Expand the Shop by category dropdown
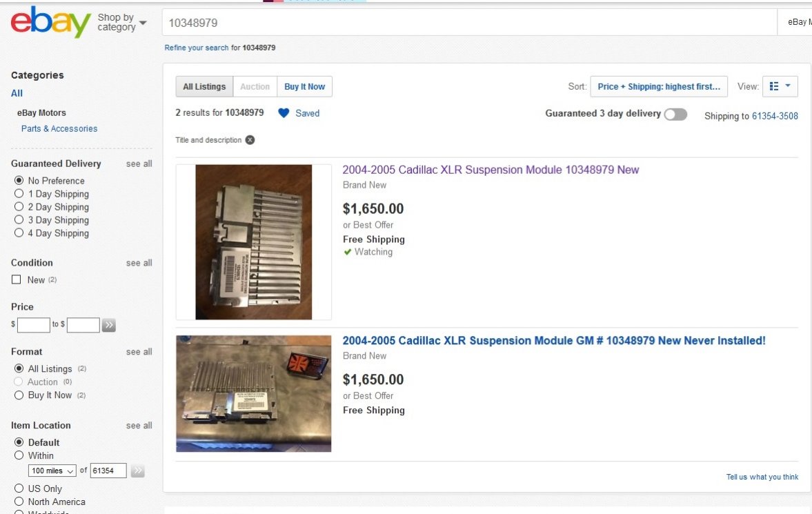Viewport: 812px width, 514px height. click(x=122, y=22)
